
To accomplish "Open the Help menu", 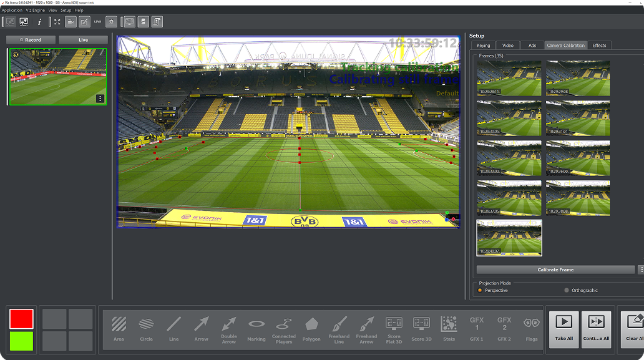I will pos(79,10).
